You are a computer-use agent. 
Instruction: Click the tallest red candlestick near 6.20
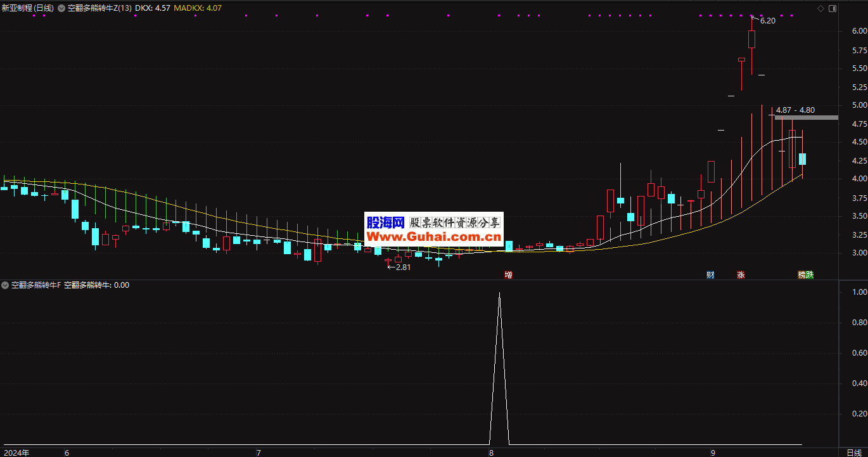tap(751, 39)
